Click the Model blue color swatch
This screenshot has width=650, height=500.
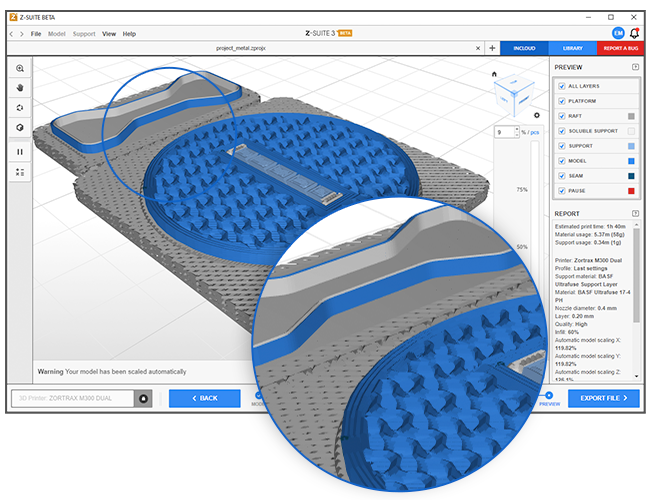tap(631, 161)
